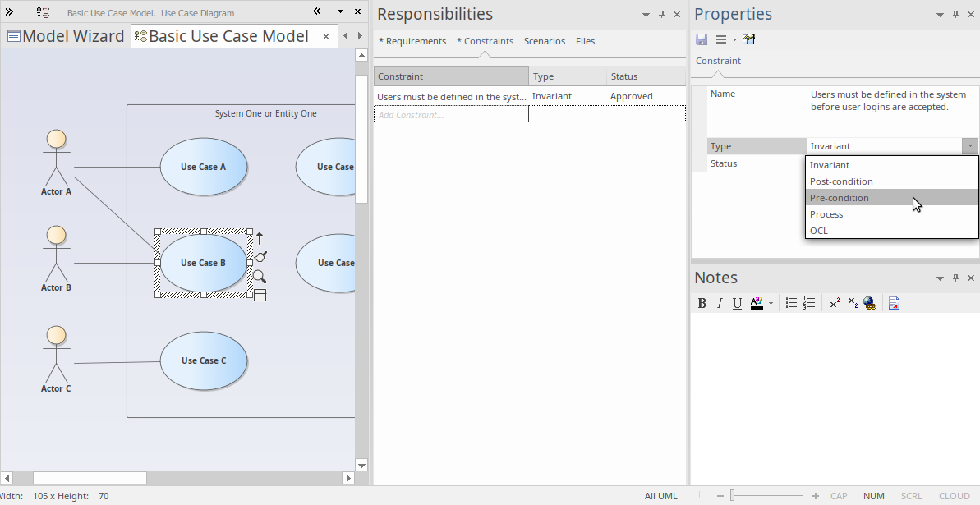980x505 pixels.
Task: Select Pre-condition from the type list
Action: tap(840, 198)
